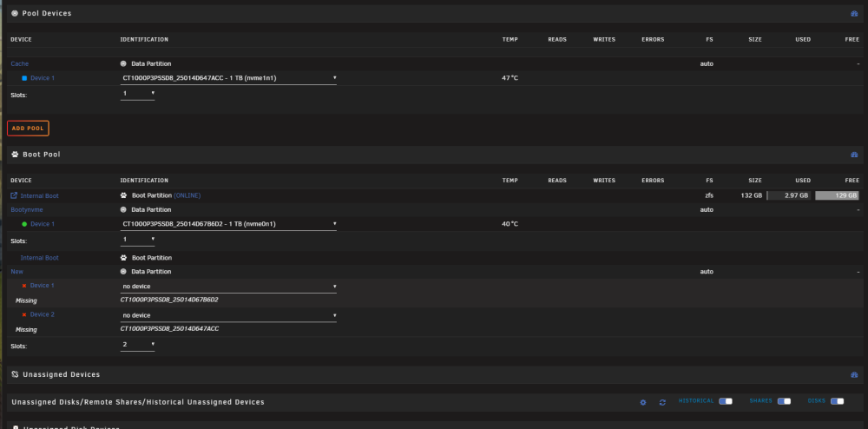Open Cache Device 1 disk selection dropdown

228,78
